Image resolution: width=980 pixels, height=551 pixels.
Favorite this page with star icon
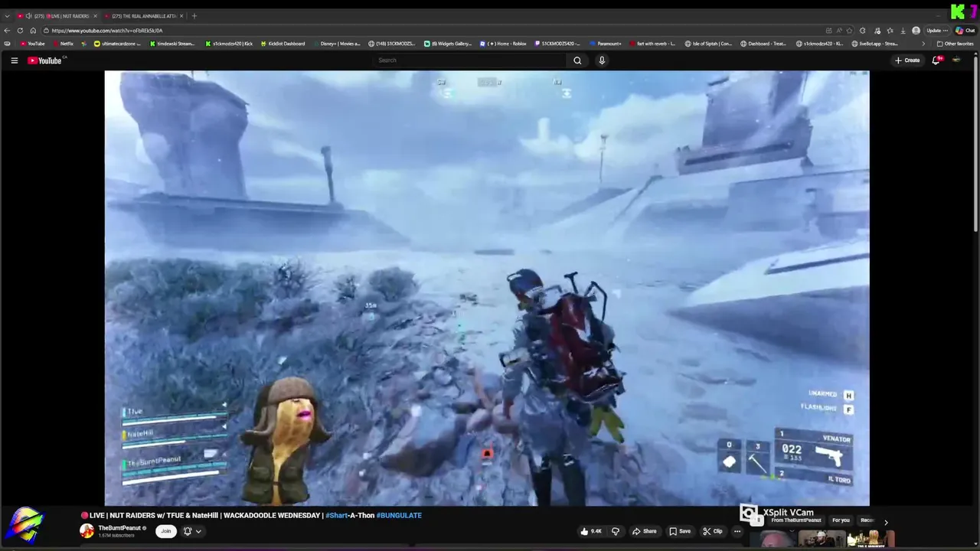pos(849,31)
